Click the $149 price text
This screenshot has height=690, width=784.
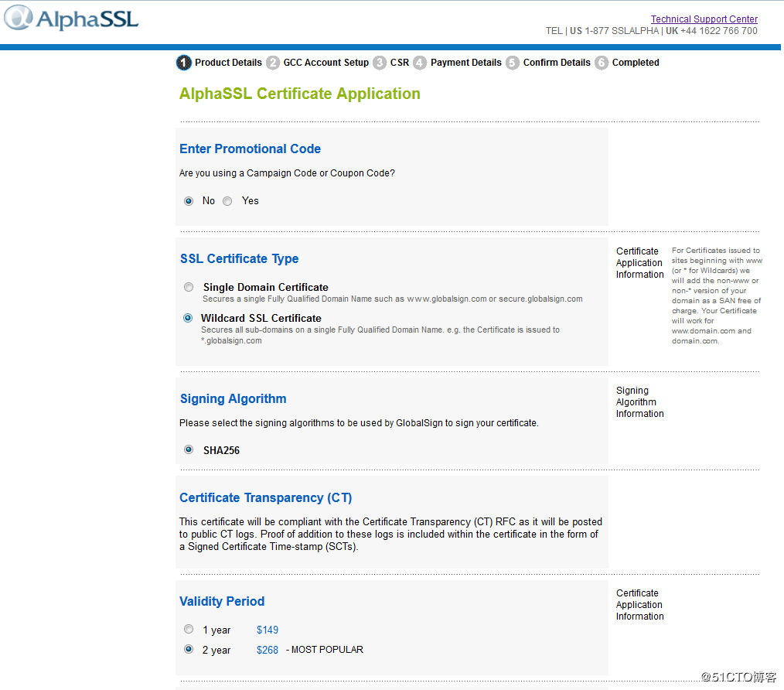click(268, 630)
